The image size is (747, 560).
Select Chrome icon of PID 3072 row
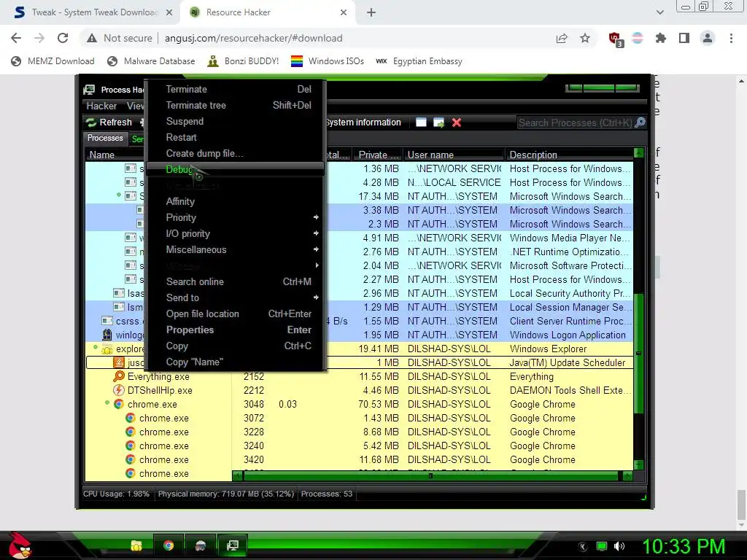point(130,418)
